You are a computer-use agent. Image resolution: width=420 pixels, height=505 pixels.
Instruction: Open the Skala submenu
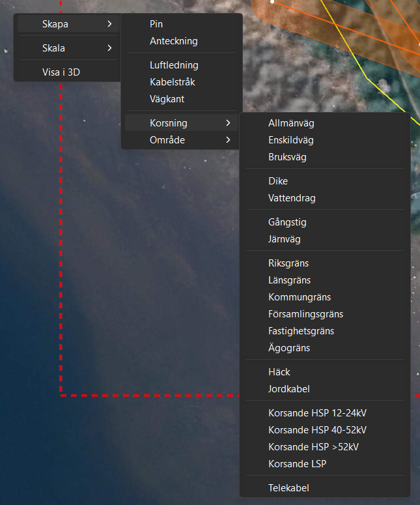point(68,48)
